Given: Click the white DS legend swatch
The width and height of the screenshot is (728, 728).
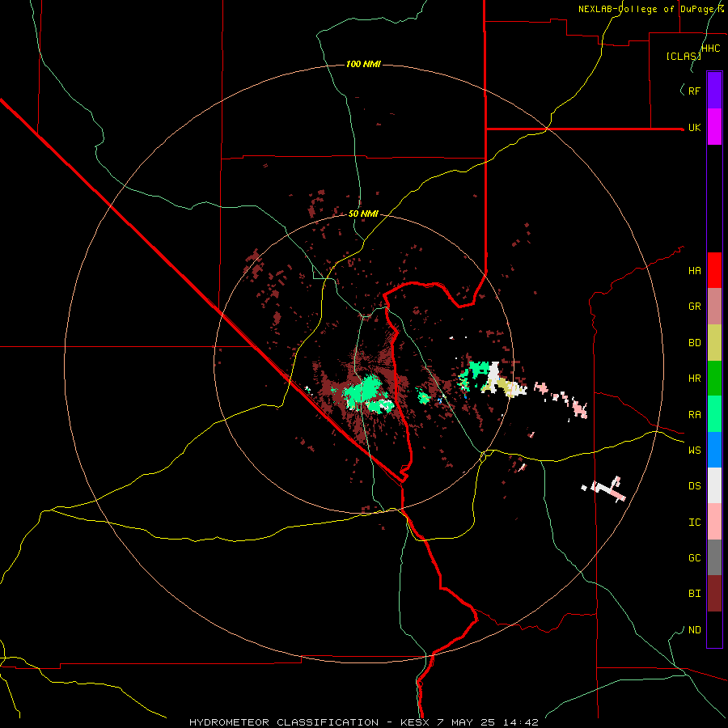Looking at the screenshot, I should (714, 485).
